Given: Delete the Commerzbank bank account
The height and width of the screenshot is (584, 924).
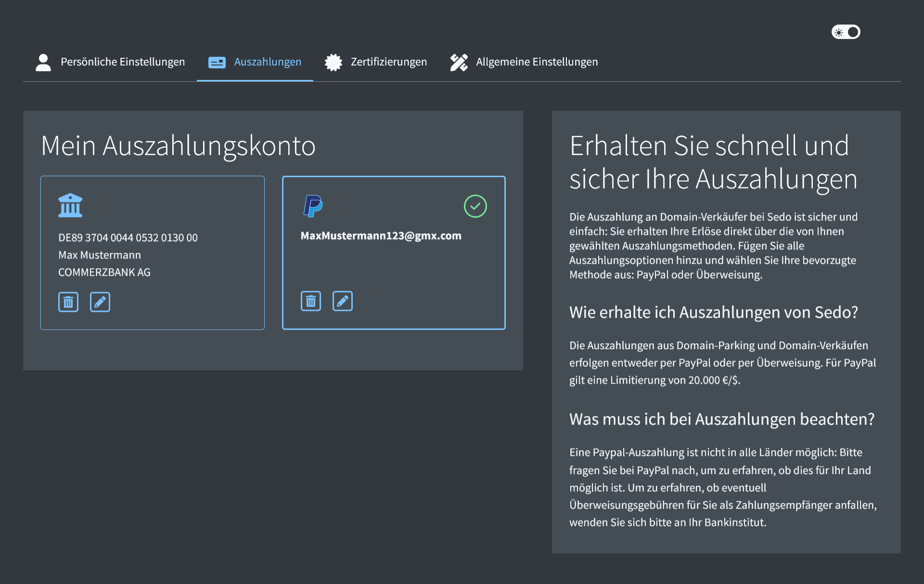Looking at the screenshot, I should click(x=68, y=302).
